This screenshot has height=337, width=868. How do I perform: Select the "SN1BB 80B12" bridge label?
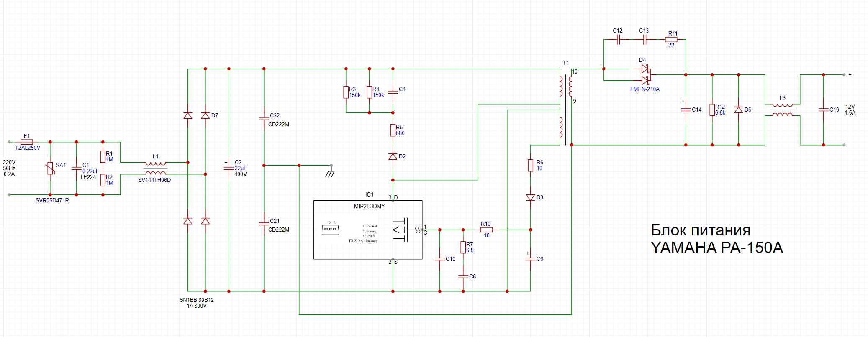coord(197,300)
